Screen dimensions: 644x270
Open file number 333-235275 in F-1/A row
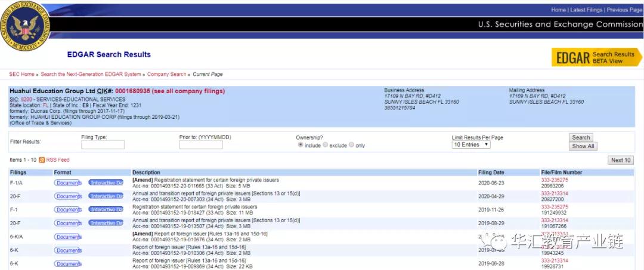click(x=555, y=180)
